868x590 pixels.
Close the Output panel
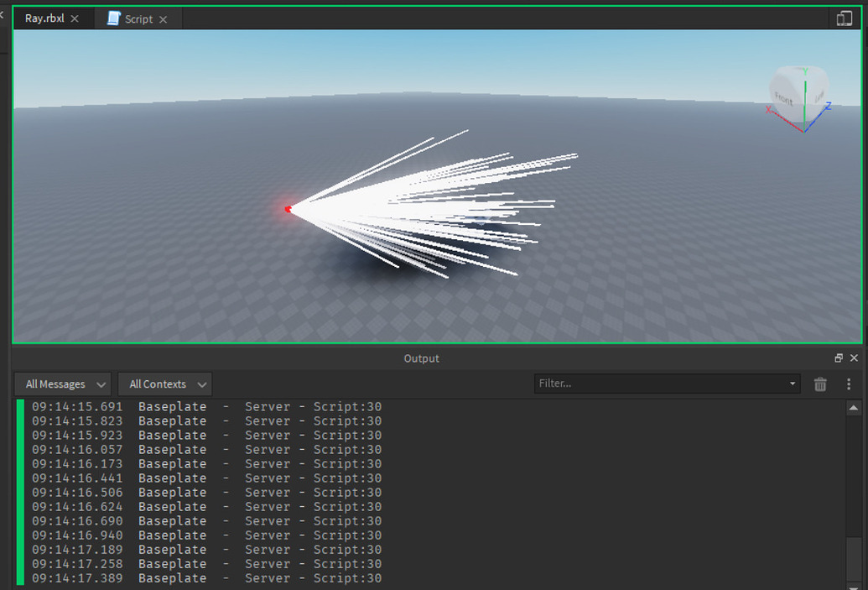(854, 358)
